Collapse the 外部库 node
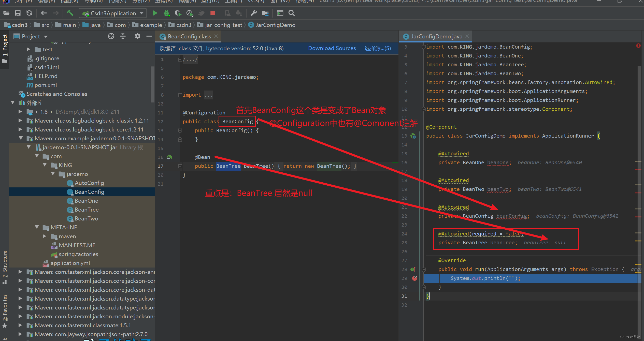Viewport: 644px width, 341px height. tap(13, 103)
